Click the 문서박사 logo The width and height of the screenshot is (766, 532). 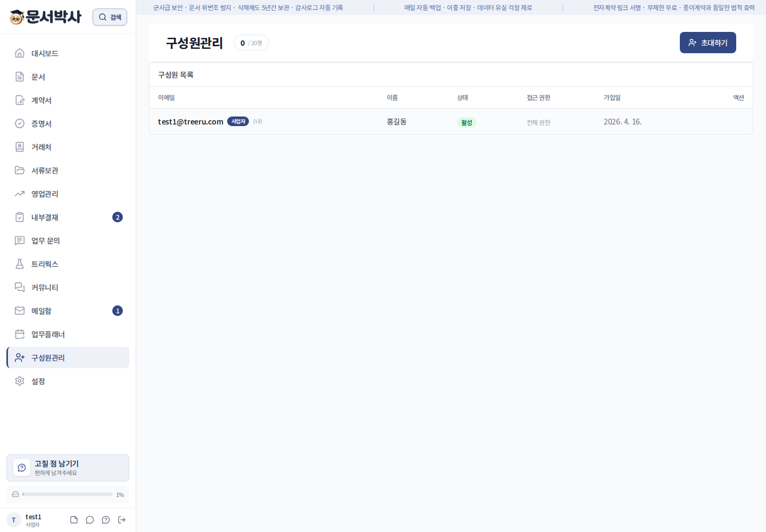click(46, 17)
